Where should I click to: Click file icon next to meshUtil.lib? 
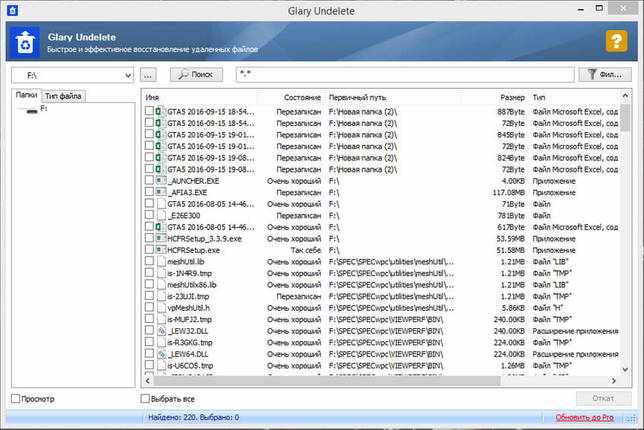(x=161, y=261)
